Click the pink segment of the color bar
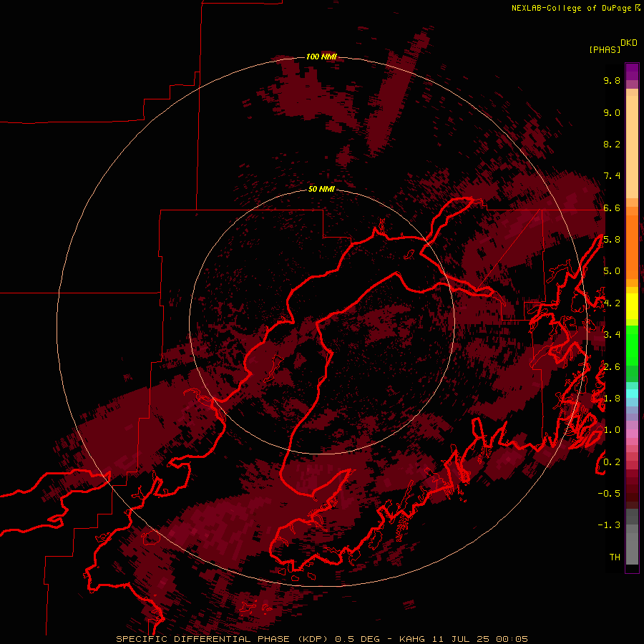This screenshot has width=644, height=644. tap(632, 434)
